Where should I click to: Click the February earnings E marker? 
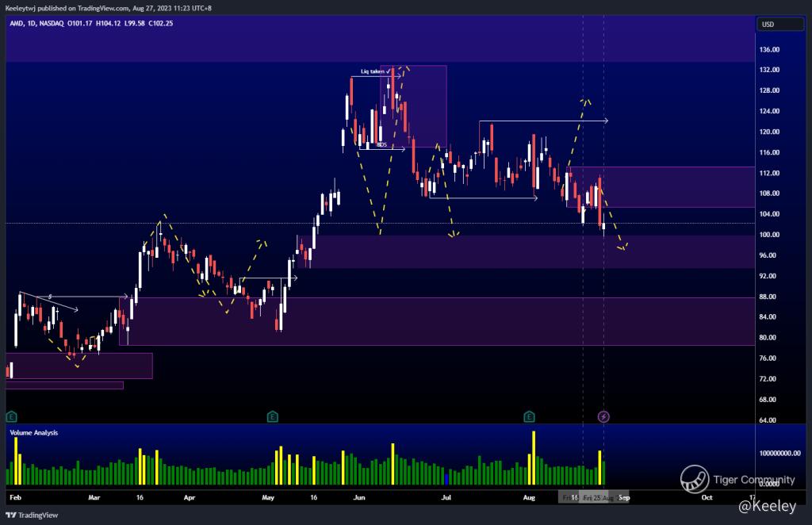click(11, 417)
